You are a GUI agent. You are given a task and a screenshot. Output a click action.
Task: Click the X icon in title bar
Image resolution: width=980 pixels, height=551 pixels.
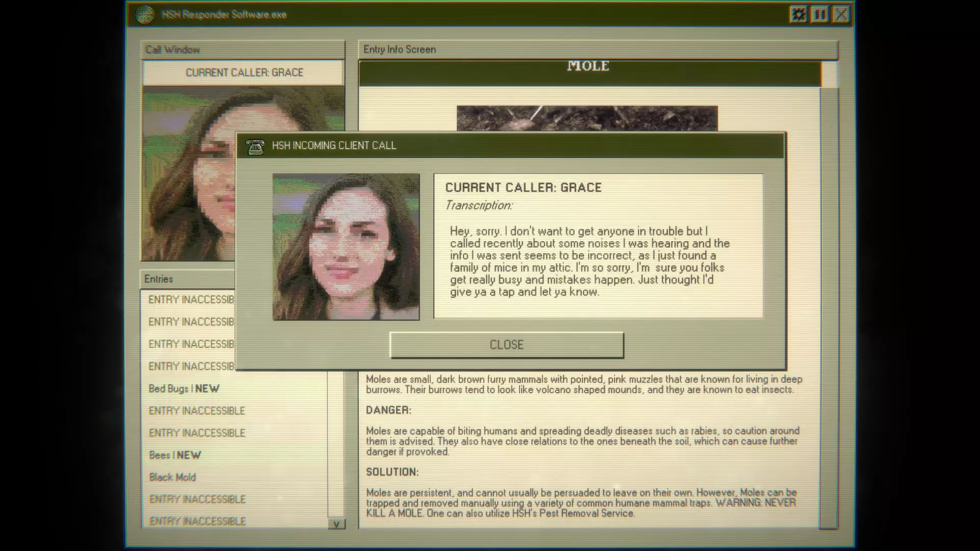coord(841,14)
